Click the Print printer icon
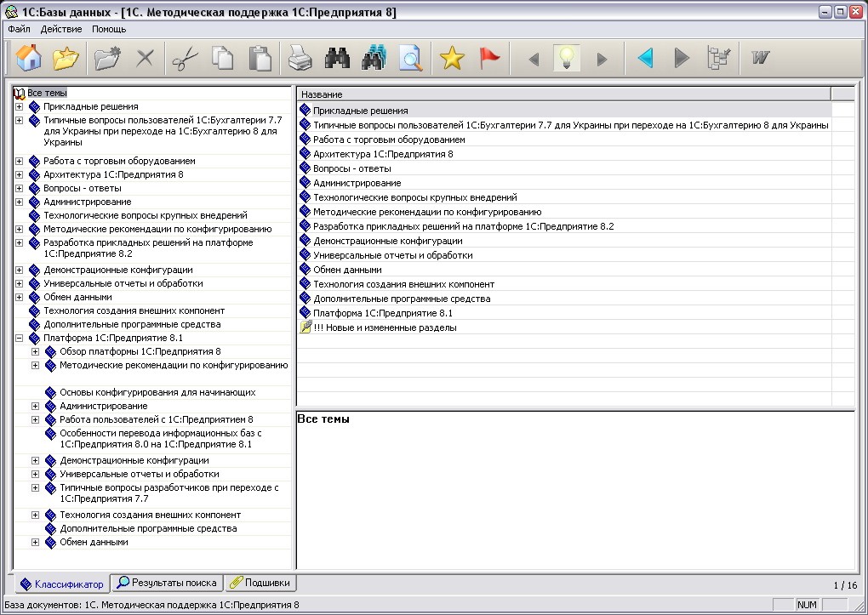 pyautogui.click(x=300, y=58)
